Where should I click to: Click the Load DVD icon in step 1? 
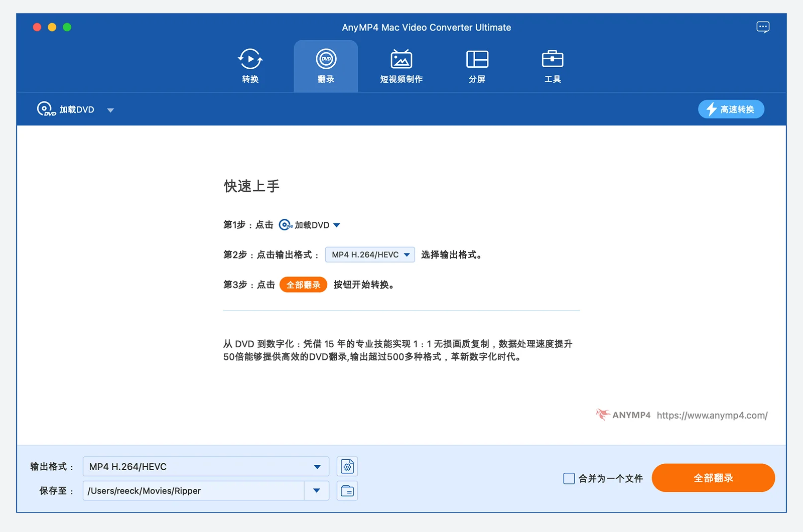pyautogui.click(x=286, y=225)
